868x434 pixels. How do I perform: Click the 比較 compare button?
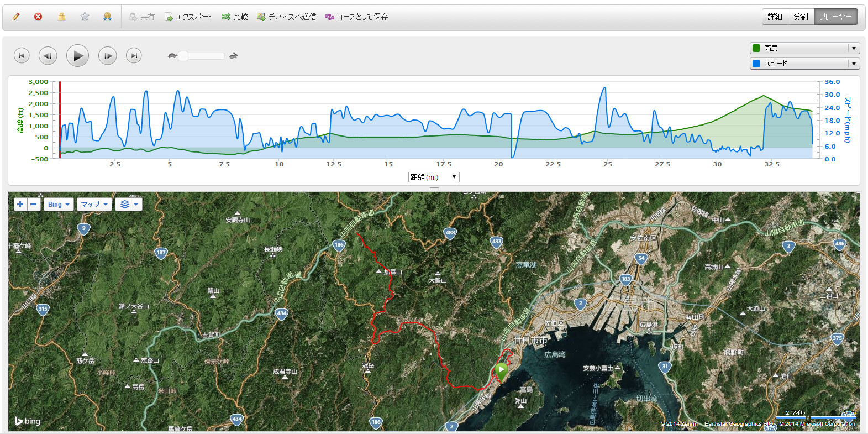click(x=235, y=17)
